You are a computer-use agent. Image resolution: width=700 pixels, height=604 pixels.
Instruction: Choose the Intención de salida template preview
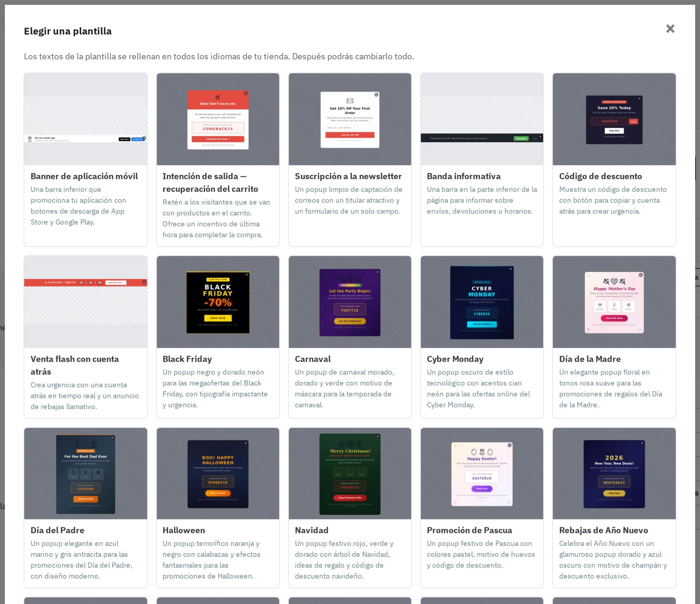(218, 119)
